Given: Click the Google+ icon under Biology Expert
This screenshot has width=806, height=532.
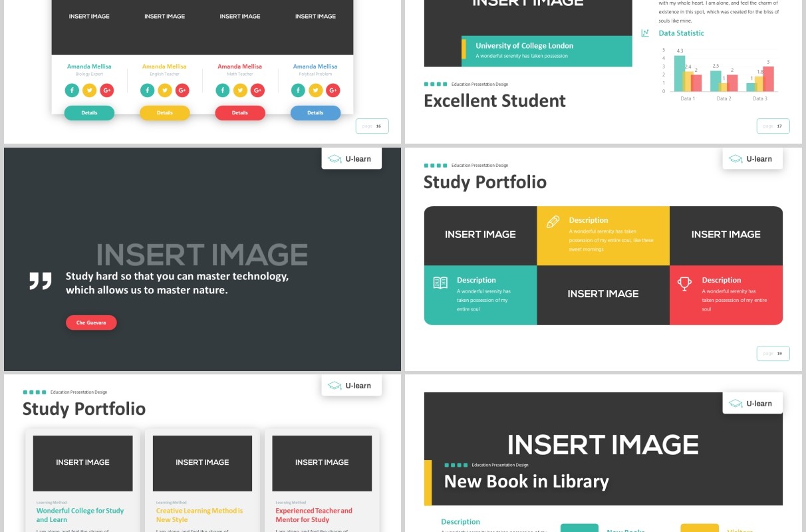Looking at the screenshot, I should [107, 90].
